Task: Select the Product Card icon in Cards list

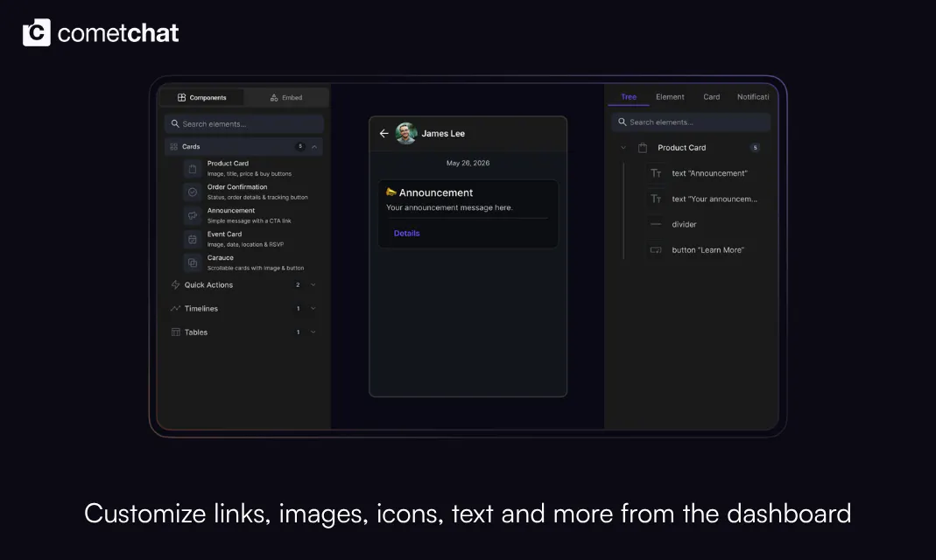Action: (193, 169)
